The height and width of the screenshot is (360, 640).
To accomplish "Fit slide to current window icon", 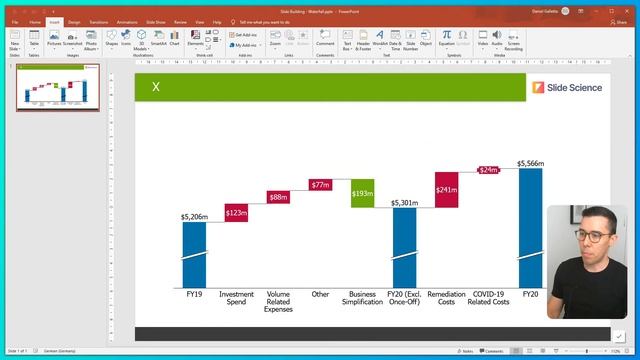I will [x=627, y=351].
